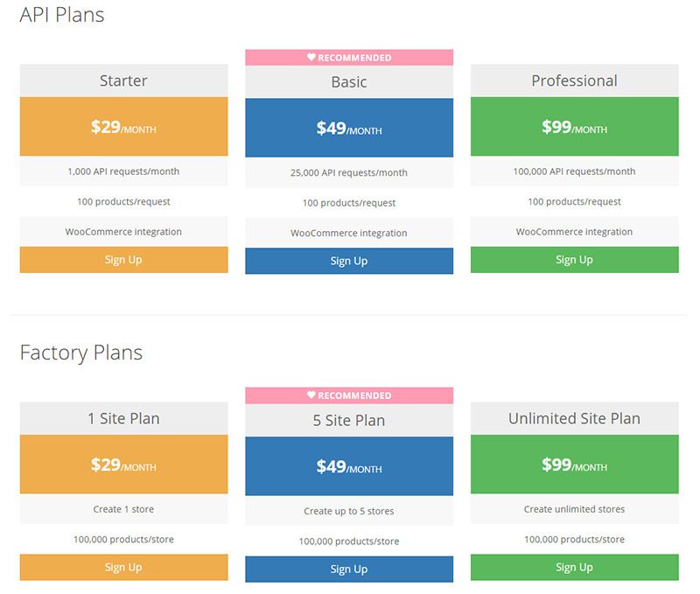Click the Starter plan WooCommerce integration row
This screenshot has height=594, width=700.
click(123, 232)
